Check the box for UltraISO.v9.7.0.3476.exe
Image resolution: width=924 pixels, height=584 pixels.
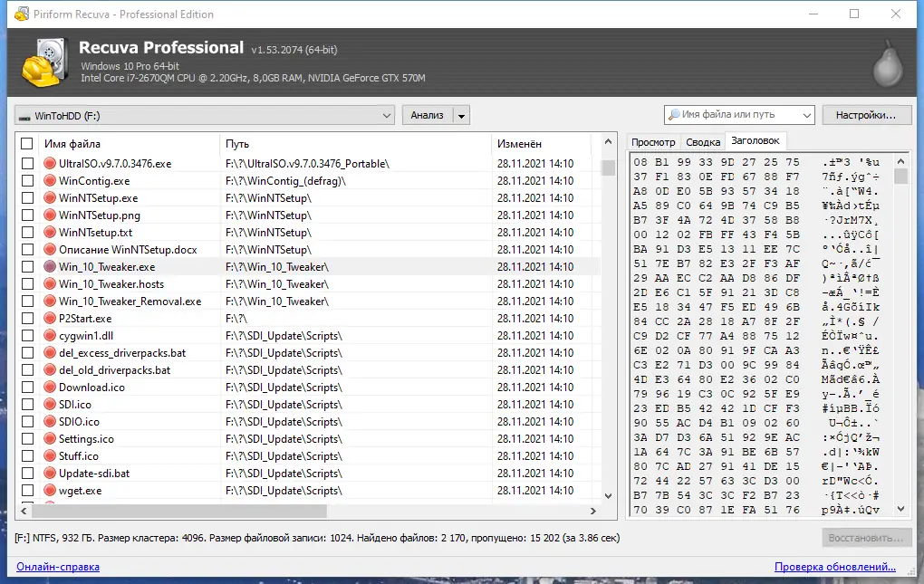click(27, 164)
